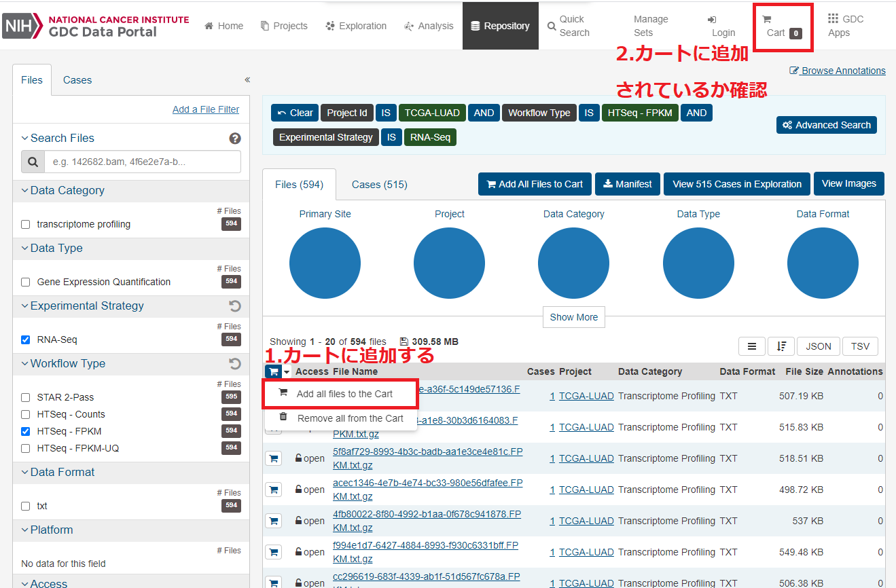The width and height of the screenshot is (896, 588).
Task: Open Browse Annotations link
Action: 838,71
